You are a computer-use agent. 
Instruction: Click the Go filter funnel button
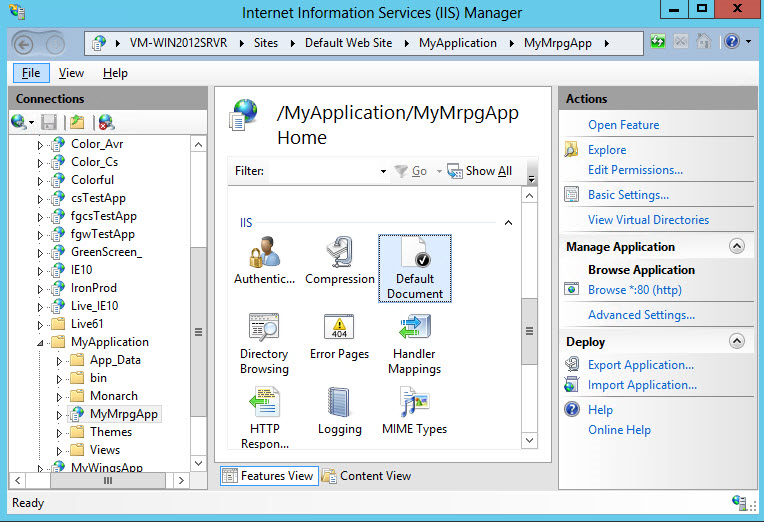click(410, 171)
